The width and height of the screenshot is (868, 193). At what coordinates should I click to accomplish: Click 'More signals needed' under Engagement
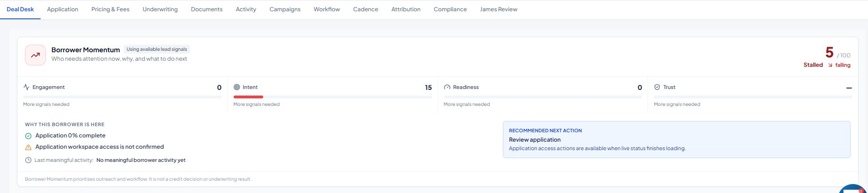tap(46, 104)
